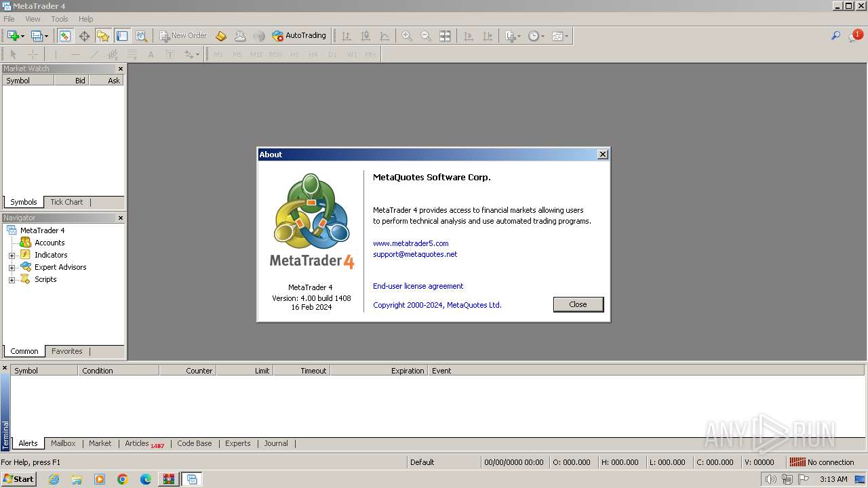Select the vertical line tool
Image resolution: width=868 pixels, height=488 pixels.
click(x=56, y=54)
